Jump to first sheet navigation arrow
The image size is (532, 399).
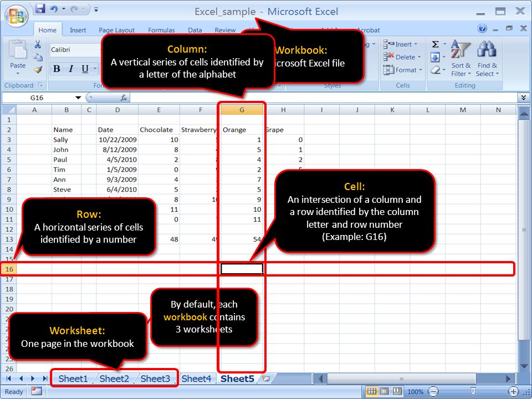tap(9, 378)
